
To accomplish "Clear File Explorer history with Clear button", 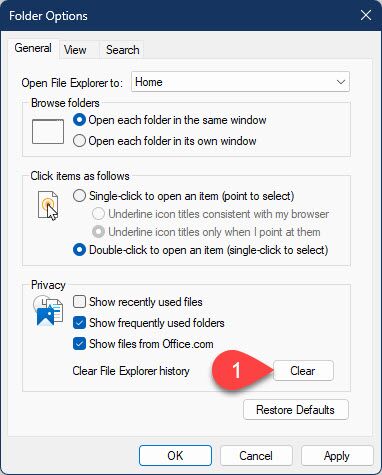I will [303, 371].
